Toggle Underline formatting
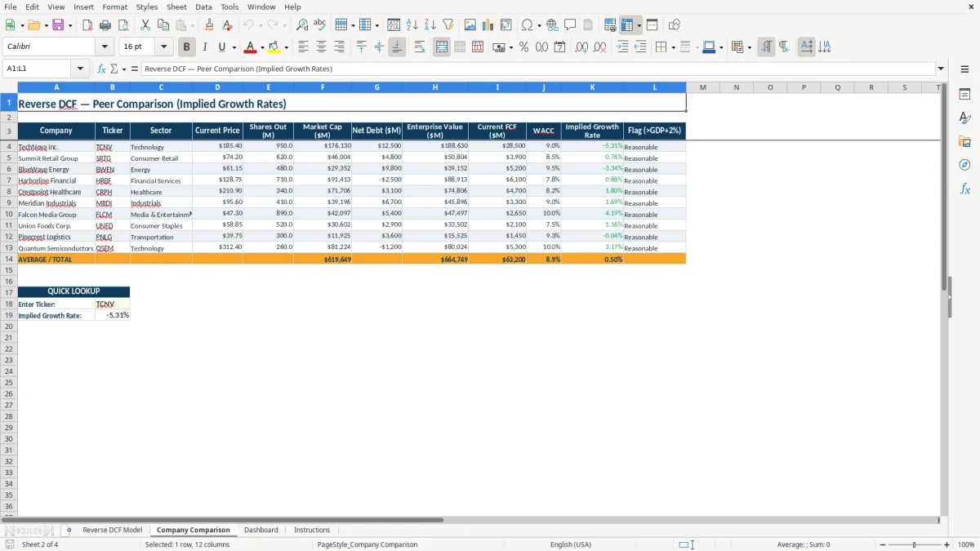Image resolution: width=980 pixels, height=551 pixels. tap(221, 47)
